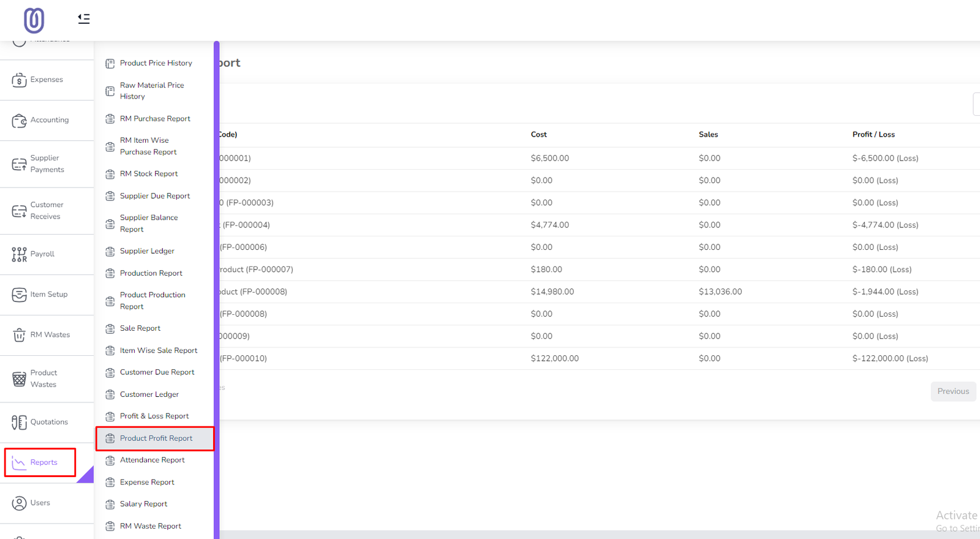Click the purple submenu vertical scrollbar

pyautogui.click(x=217, y=288)
